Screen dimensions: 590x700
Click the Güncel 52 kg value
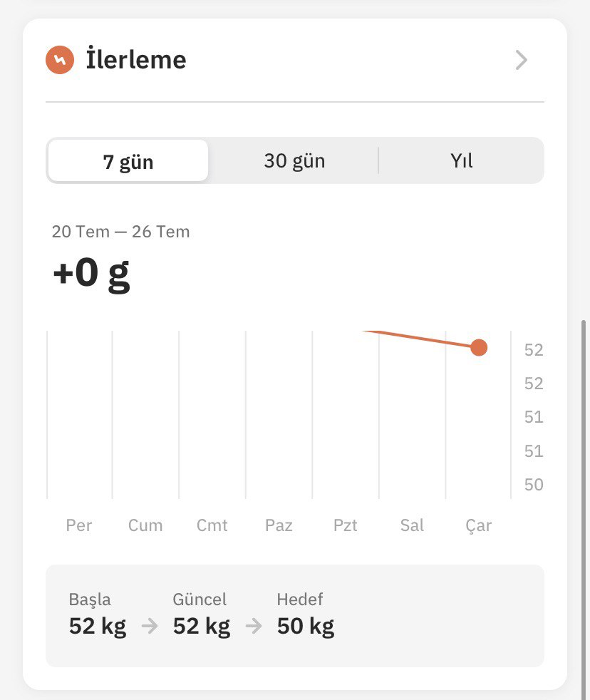(x=202, y=626)
